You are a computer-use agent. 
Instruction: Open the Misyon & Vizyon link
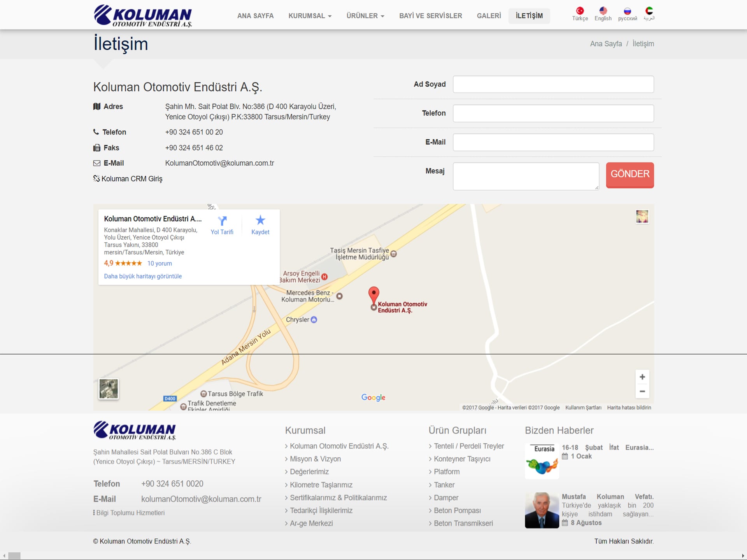pyautogui.click(x=315, y=459)
